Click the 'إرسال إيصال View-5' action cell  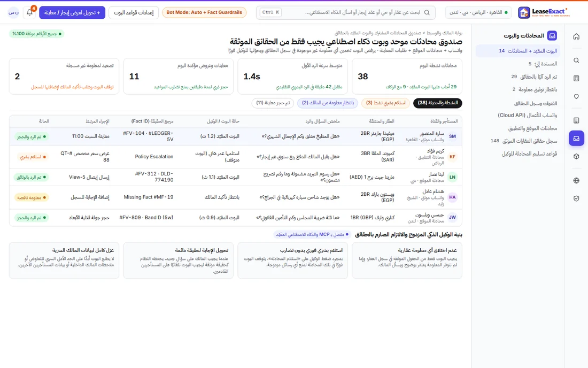[x=89, y=177]
